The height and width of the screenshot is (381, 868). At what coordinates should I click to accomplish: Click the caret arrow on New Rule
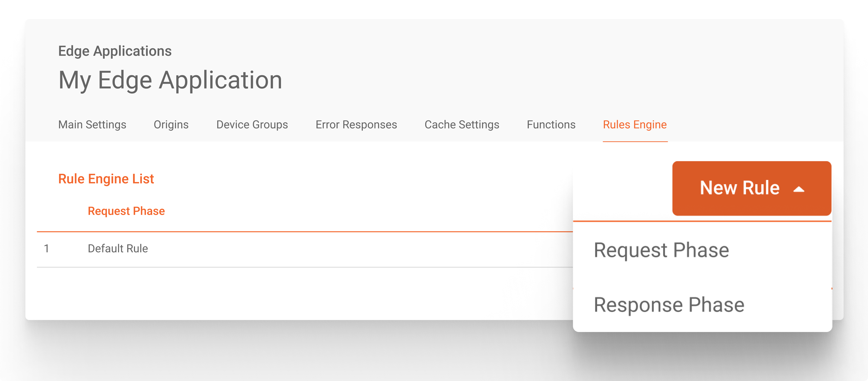(798, 189)
